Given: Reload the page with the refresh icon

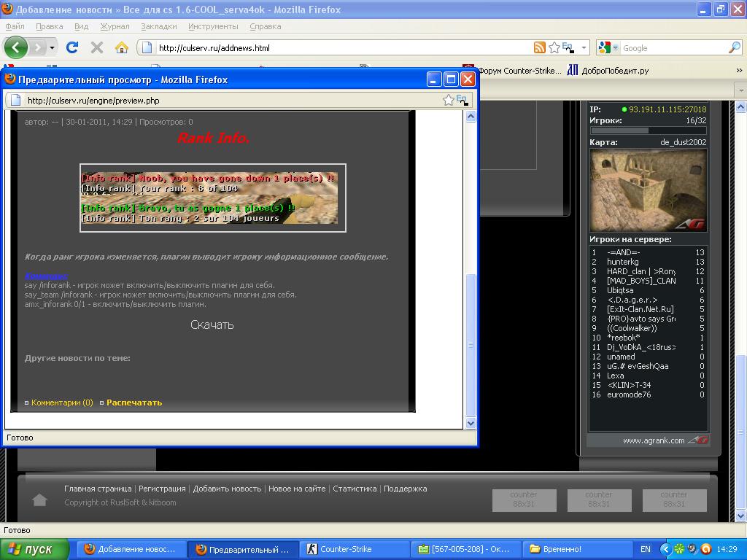Looking at the screenshot, I should click(x=71, y=47).
